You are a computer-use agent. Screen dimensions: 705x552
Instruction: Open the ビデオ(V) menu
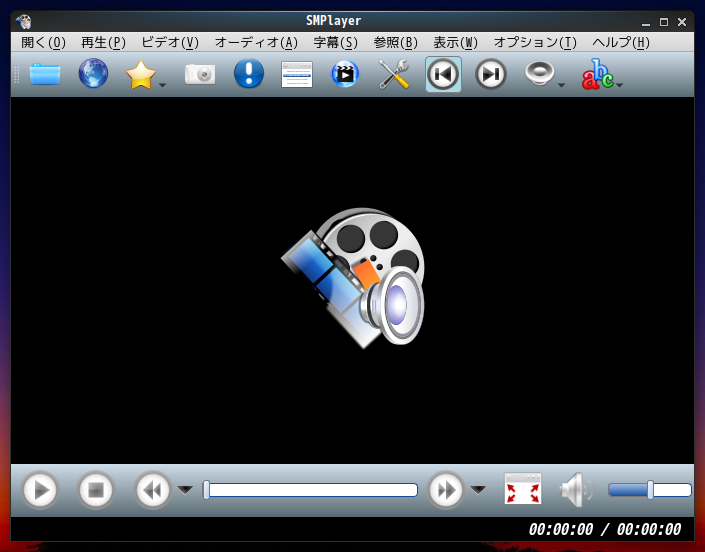click(170, 43)
